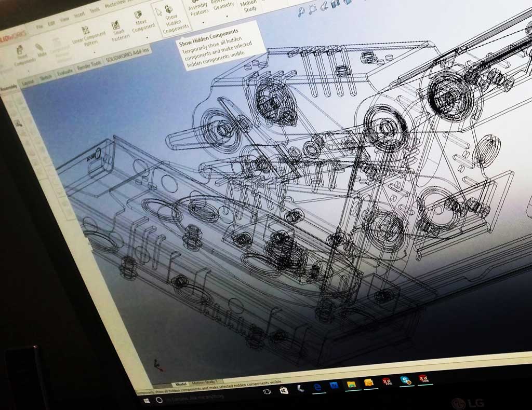Switch to the Layout ribbon tab
Viewport: 532px width, 410px height.
click(x=28, y=82)
